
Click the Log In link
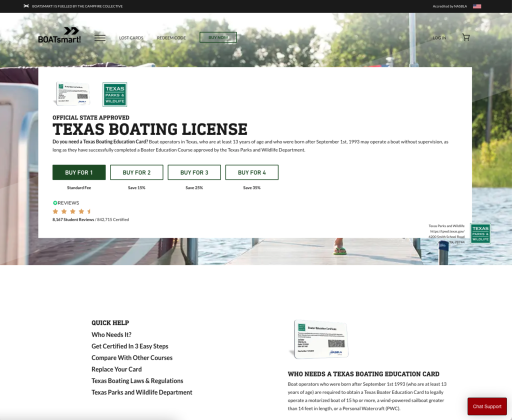click(x=439, y=38)
